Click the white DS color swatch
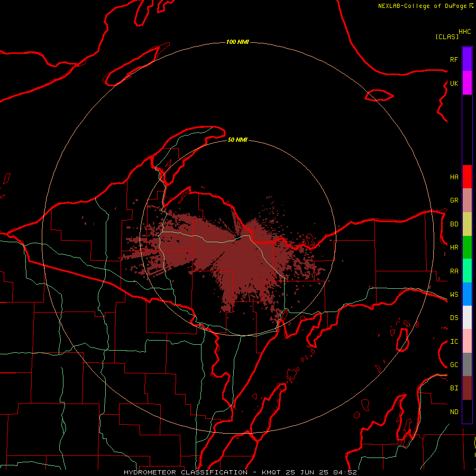This screenshot has height=476, width=476. tap(467, 317)
